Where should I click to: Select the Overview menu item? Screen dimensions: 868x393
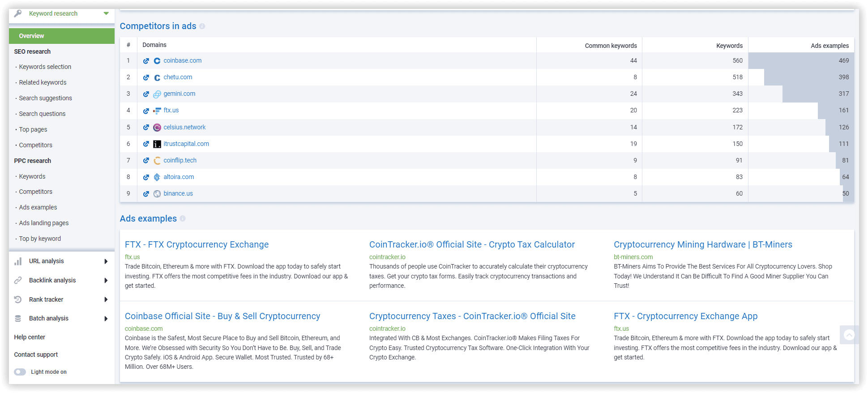click(x=62, y=36)
